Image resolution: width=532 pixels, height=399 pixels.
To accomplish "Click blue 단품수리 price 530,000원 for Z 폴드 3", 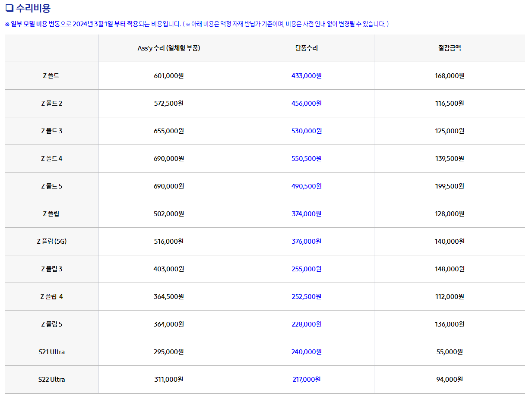I will pyautogui.click(x=307, y=131).
